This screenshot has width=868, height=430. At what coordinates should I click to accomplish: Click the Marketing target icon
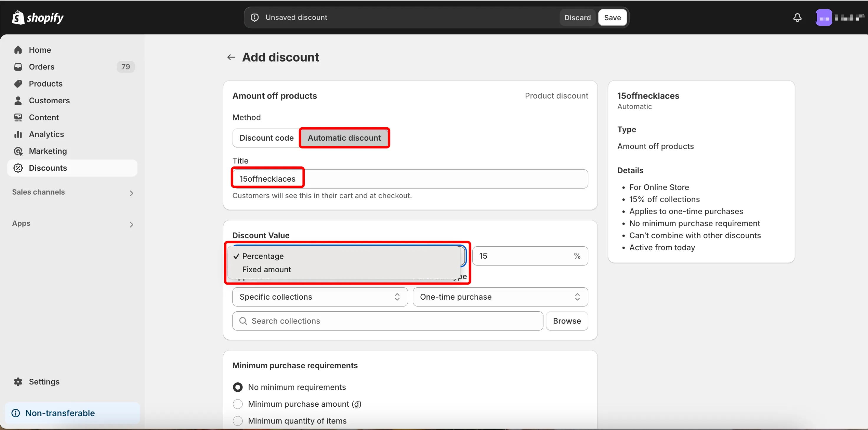tap(18, 151)
